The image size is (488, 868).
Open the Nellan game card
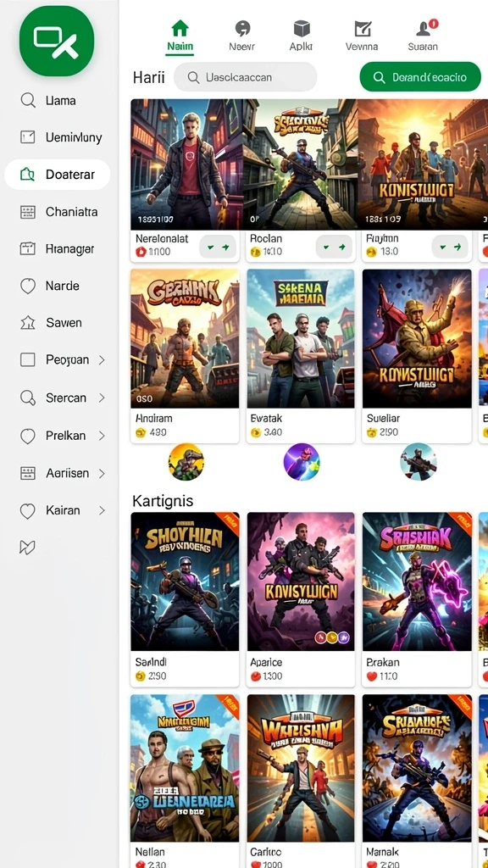click(185, 781)
